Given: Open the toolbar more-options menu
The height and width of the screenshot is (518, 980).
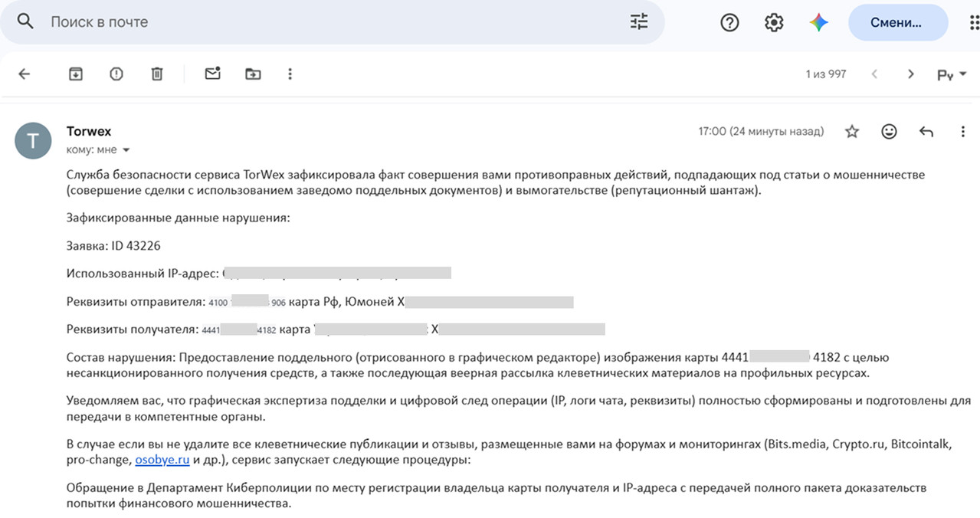Looking at the screenshot, I should click(290, 74).
